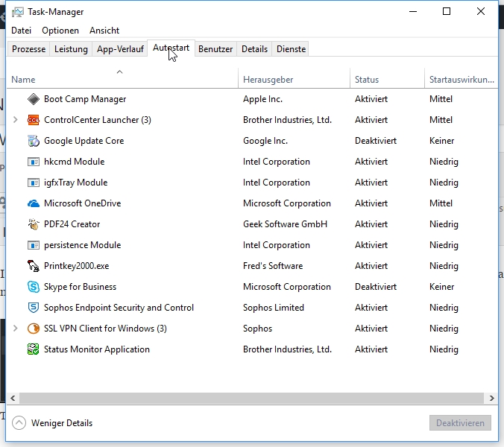The height and width of the screenshot is (447, 504).
Task: Click the Skype for Business icon
Action: tap(34, 287)
